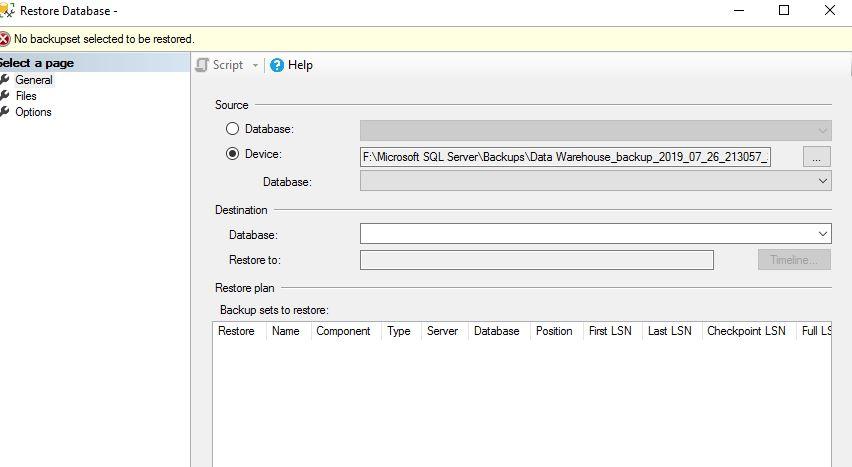This screenshot has width=852, height=467.
Task: Click the Restore Database window title icon
Action: [7, 10]
